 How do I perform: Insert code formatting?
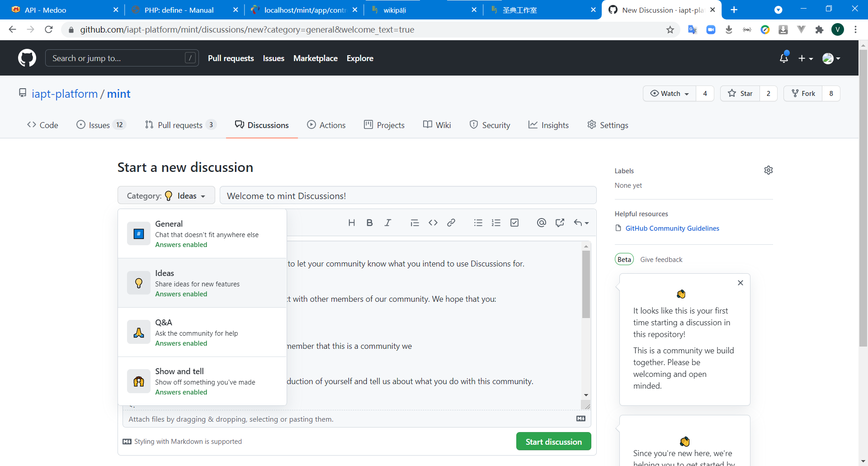pos(433,223)
